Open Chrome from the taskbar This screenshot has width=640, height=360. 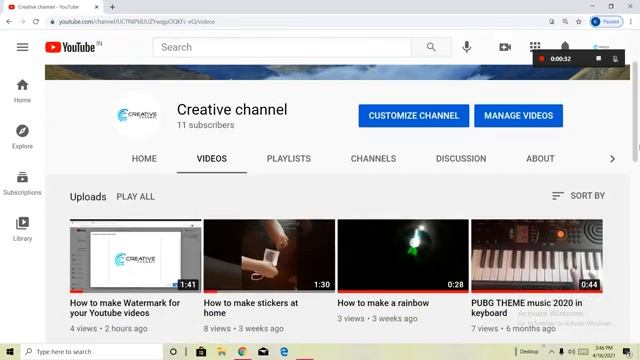[242, 351]
